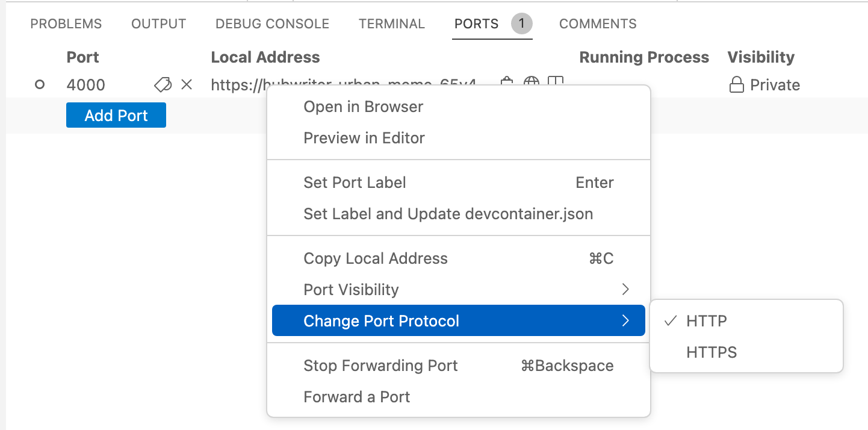Click the port status circle beside 4000
The height and width of the screenshot is (430, 868).
[40, 84]
